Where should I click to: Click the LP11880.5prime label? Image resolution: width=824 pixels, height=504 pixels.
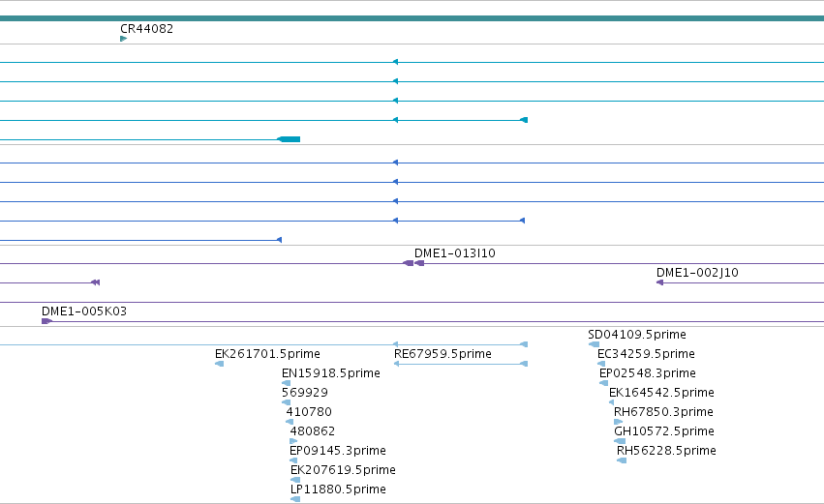click(x=339, y=489)
